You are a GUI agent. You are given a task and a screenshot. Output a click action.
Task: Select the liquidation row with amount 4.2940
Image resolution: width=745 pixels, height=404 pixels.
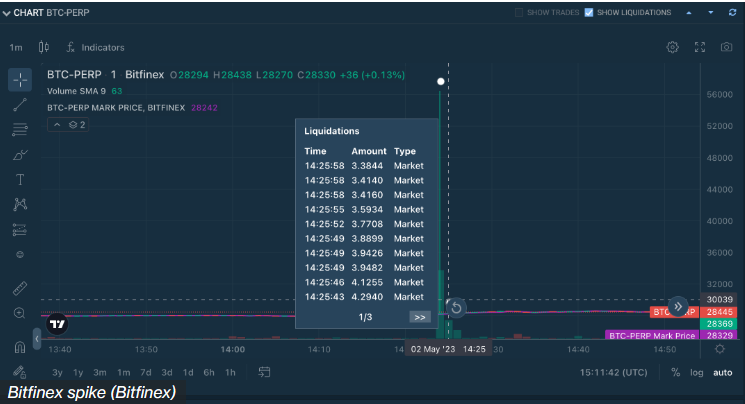[364, 297]
